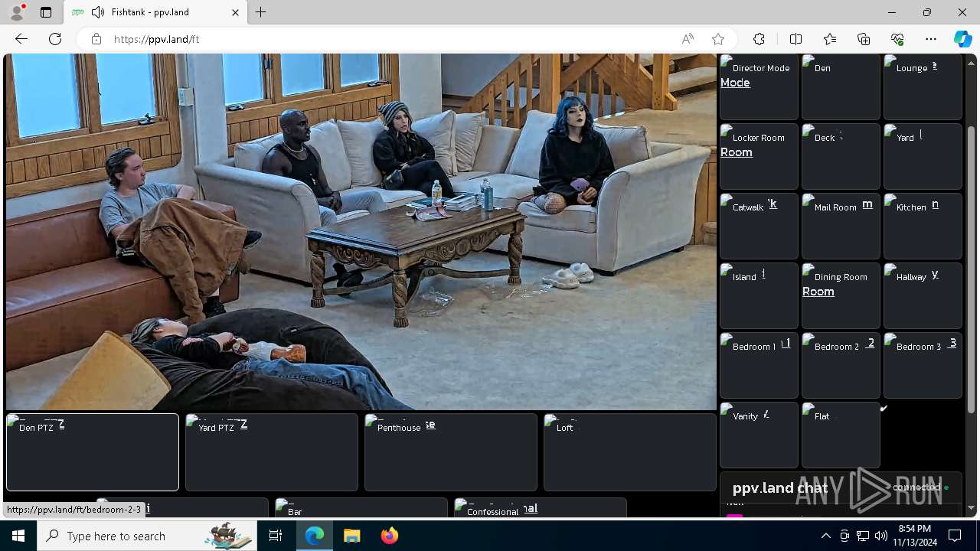Open the notification center
This screenshot has height=551, width=980.
tap(955, 536)
